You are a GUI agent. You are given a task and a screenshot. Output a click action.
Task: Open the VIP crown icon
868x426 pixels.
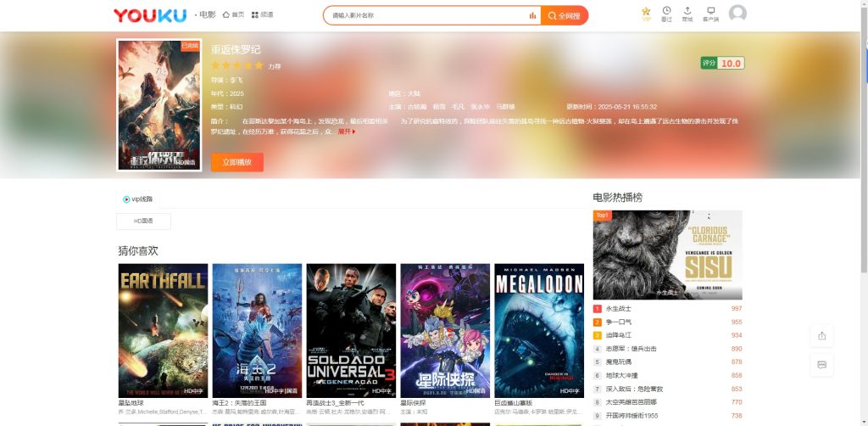tap(646, 11)
